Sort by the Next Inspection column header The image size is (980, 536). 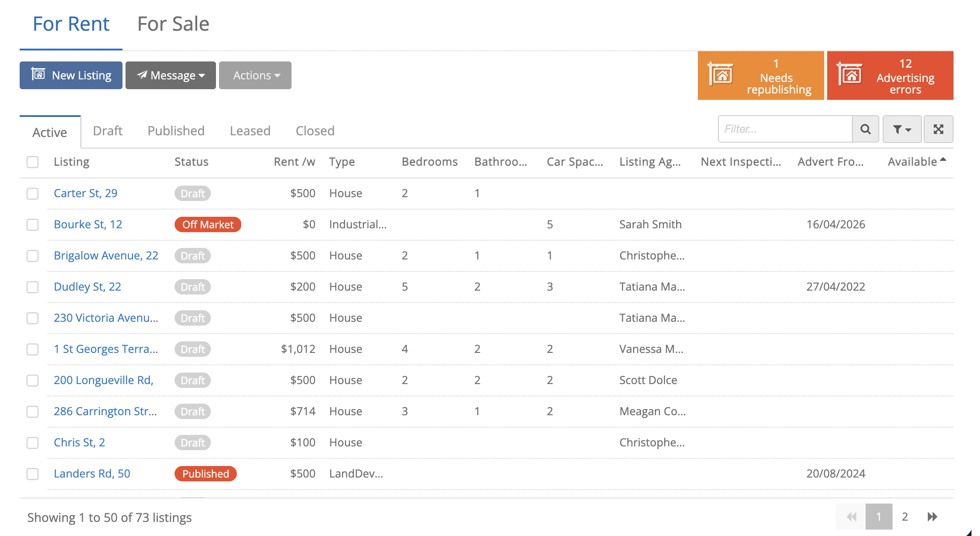[741, 162]
